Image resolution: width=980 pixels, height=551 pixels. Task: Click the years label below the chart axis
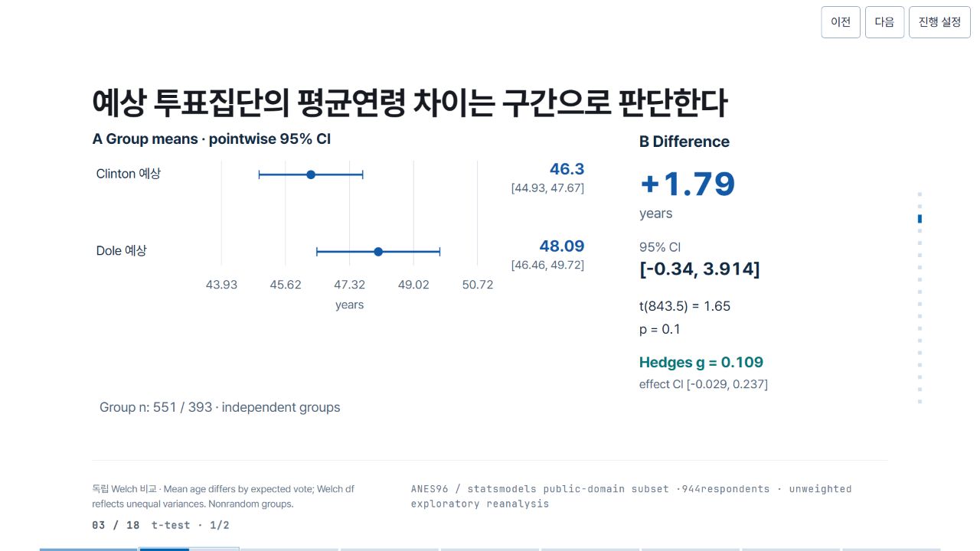tap(349, 305)
